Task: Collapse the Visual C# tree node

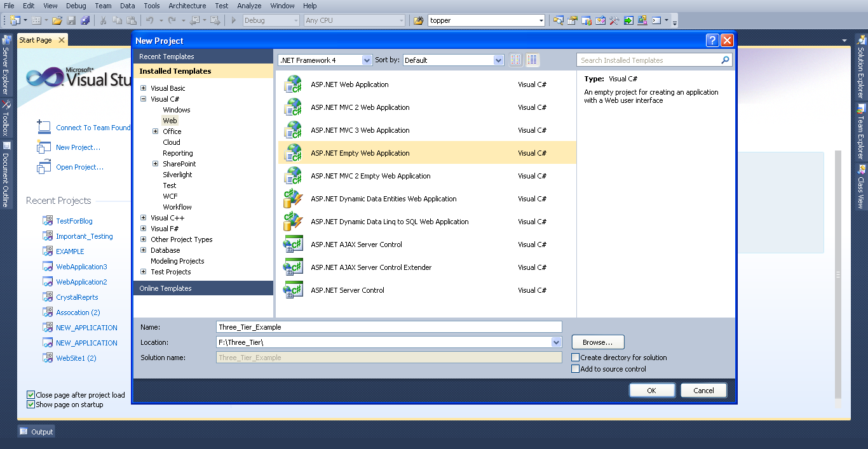Action: 144,99
